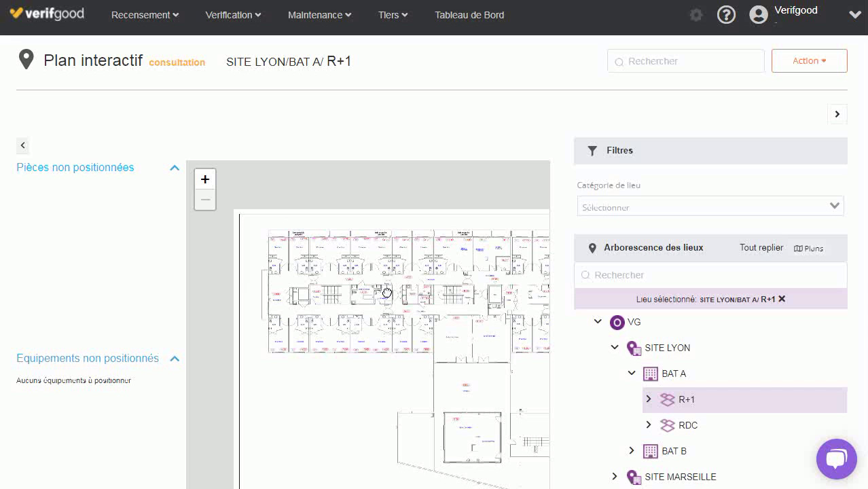
Task: Click the help question mark icon
Action: tap(726, 15)
